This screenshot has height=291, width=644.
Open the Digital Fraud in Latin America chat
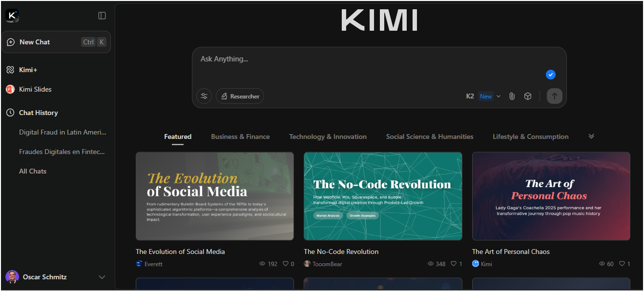point(62,132)
